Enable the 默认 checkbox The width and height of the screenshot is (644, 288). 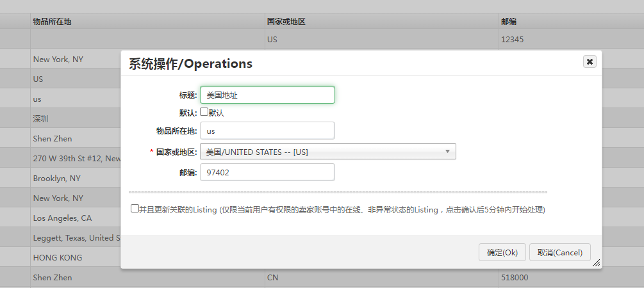pos(204,112)
